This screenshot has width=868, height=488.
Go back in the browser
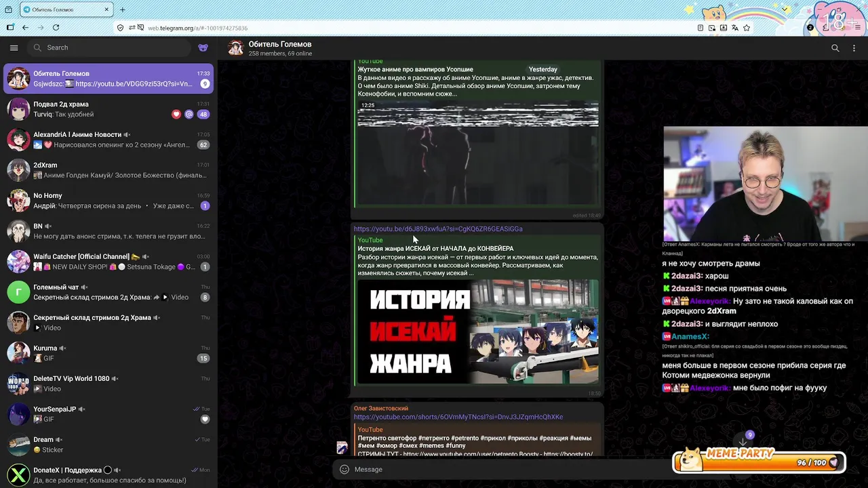tap(25, 28)
